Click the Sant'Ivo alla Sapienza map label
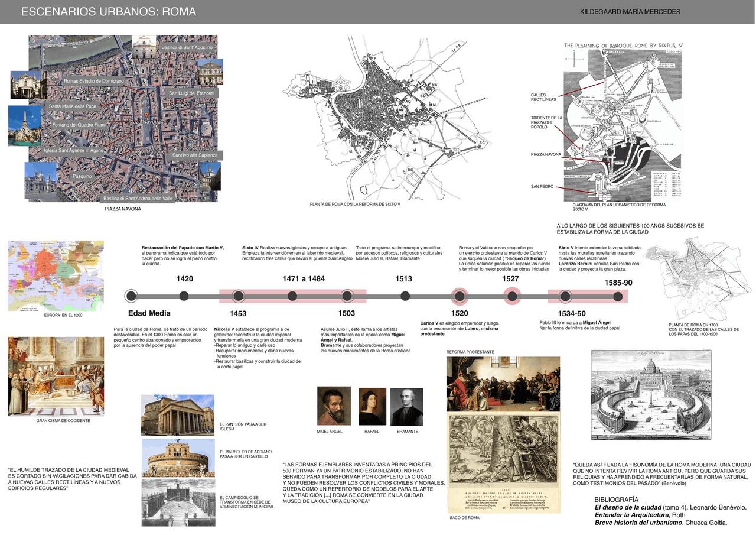Screen dimensions: 756x535 (194, 155)
